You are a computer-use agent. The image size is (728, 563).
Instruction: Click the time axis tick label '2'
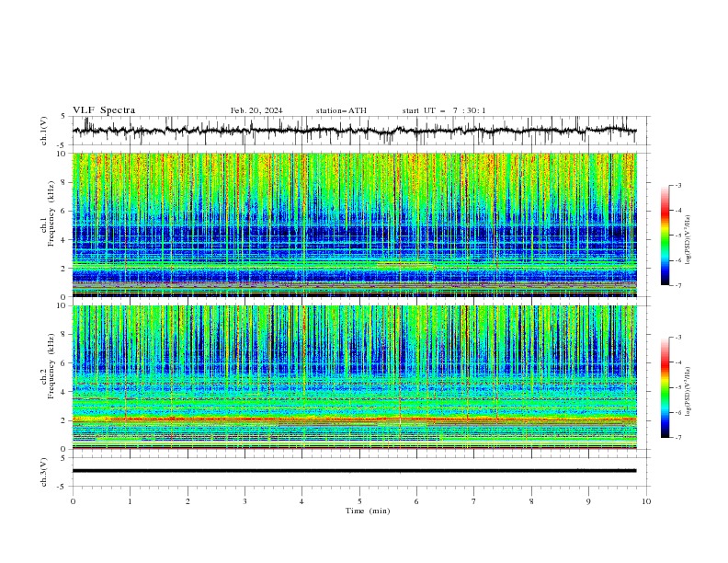click(188, 501)
